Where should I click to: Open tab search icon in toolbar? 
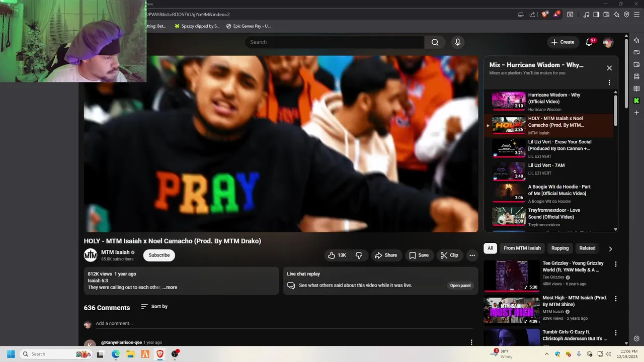[570, 15]
